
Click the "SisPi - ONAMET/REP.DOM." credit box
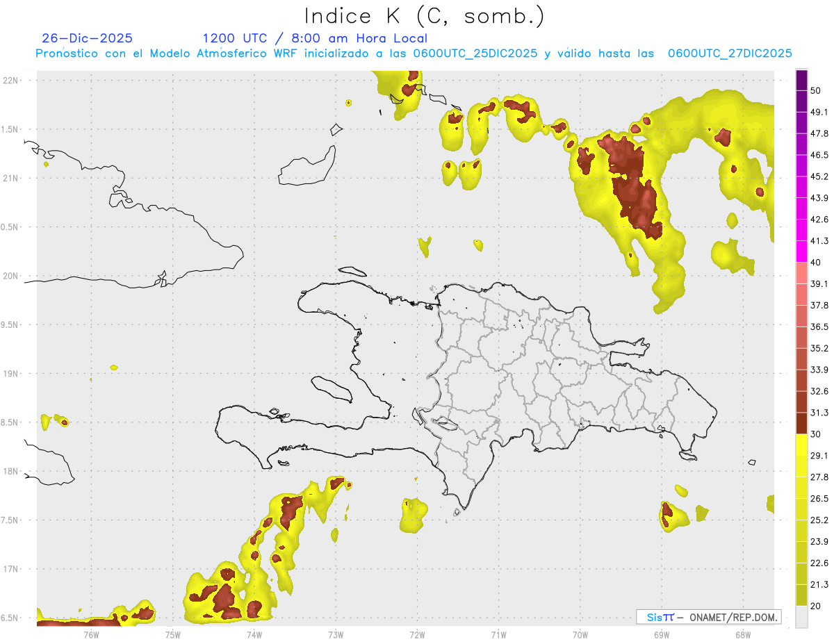coord(708,617)
